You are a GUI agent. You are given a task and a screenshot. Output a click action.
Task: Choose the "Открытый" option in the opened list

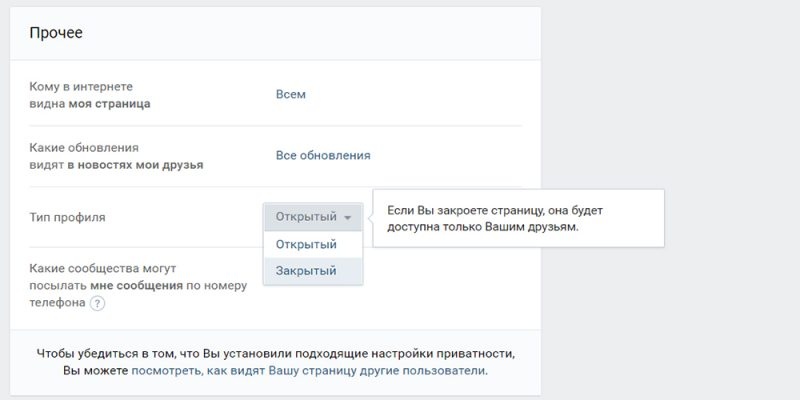point(305,244)
